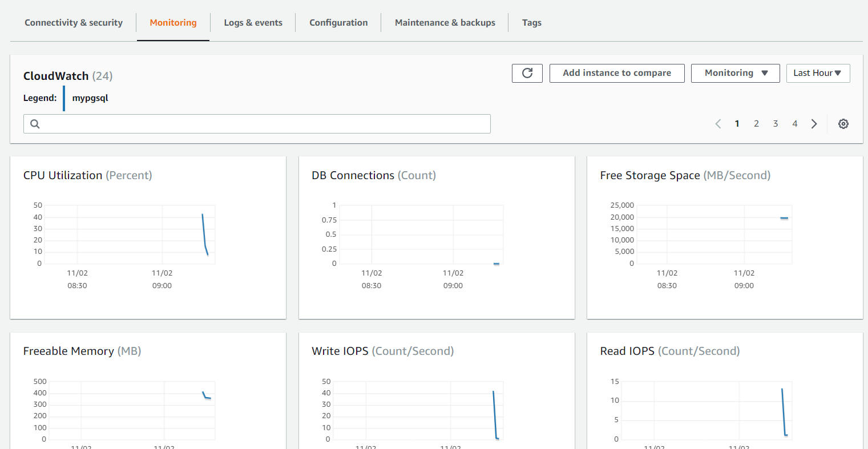Open the Monitoring dropdown
868x449 pixels.
point(736,73)
